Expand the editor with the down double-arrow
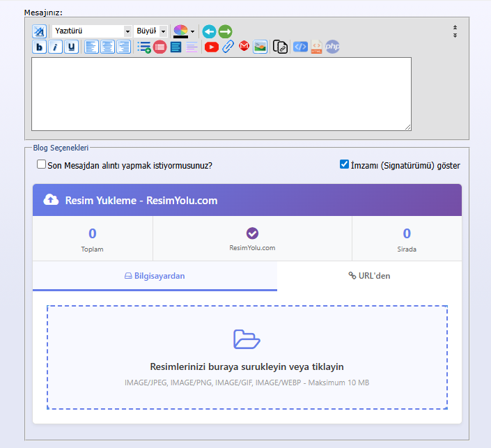The height and width of the screenshot is (448, 491). (x=455, y=35)
